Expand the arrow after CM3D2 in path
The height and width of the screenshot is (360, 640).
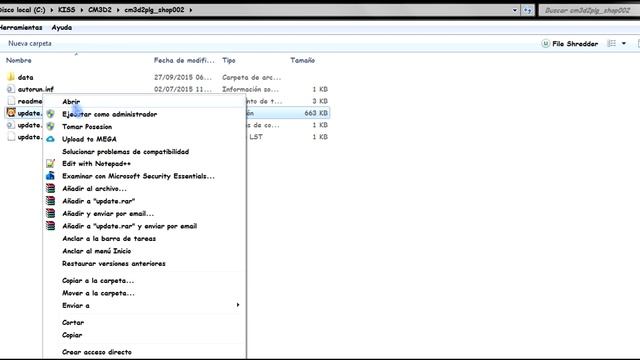point(118,10)
